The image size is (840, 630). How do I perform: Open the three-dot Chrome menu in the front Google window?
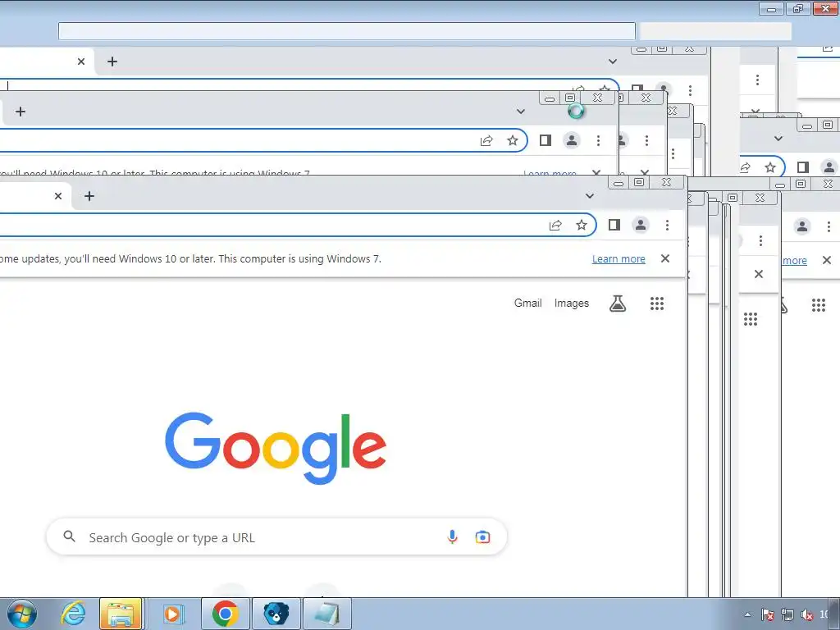click(667, 225)
